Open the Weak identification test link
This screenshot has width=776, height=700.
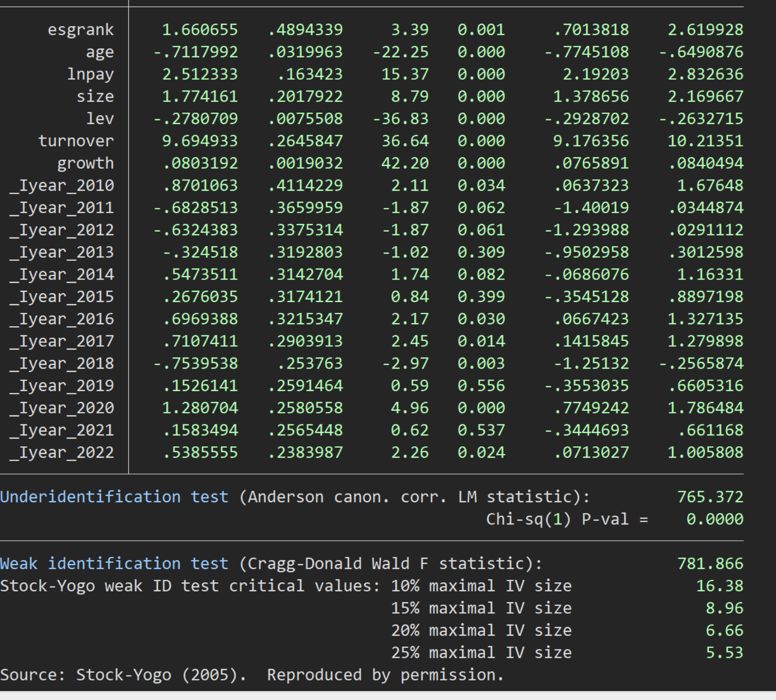114,564
